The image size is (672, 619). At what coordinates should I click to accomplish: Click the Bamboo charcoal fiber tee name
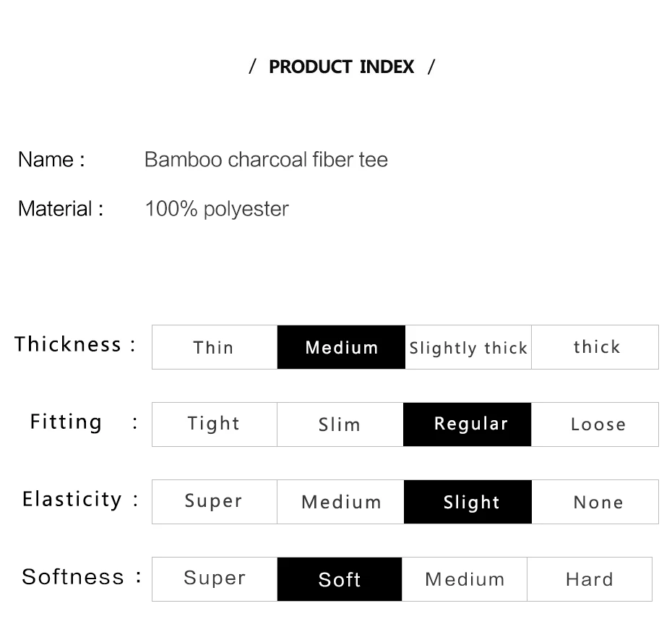pyautogui.click(x=266, y=160)
